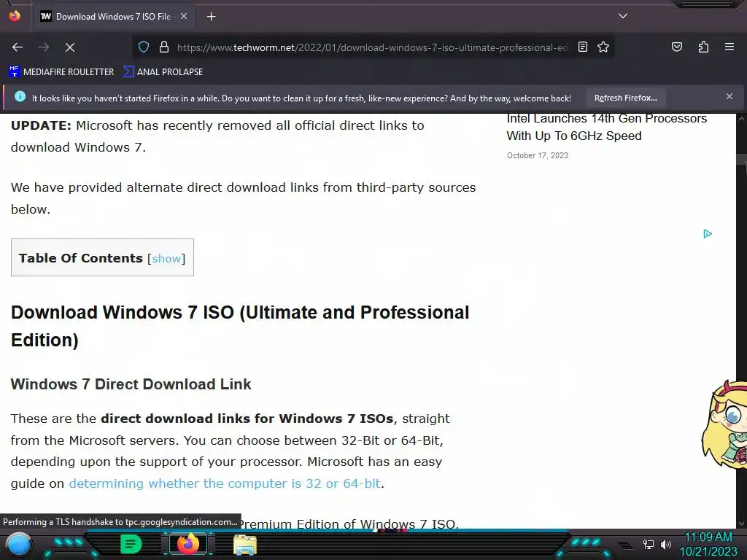Image resolution: width=747 pixels, height=560 pixels.
Task: Open the Start orb menu
Action: pyautogui.click(x=19, y=545)
